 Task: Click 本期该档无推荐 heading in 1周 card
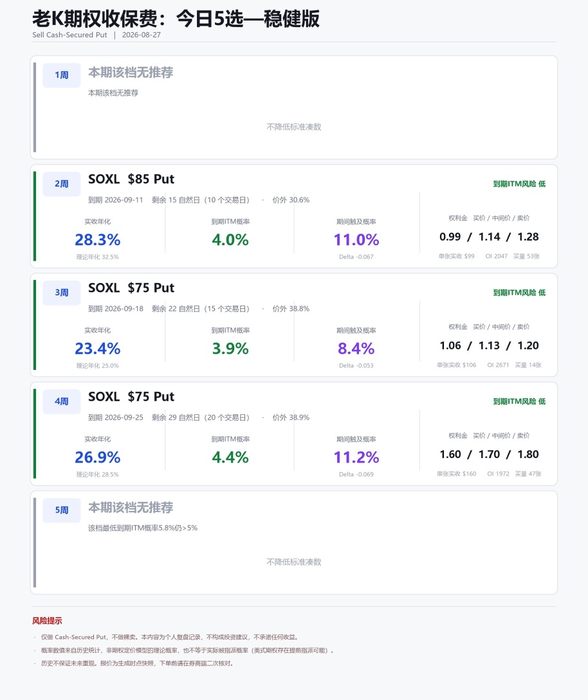click(131, 72)
